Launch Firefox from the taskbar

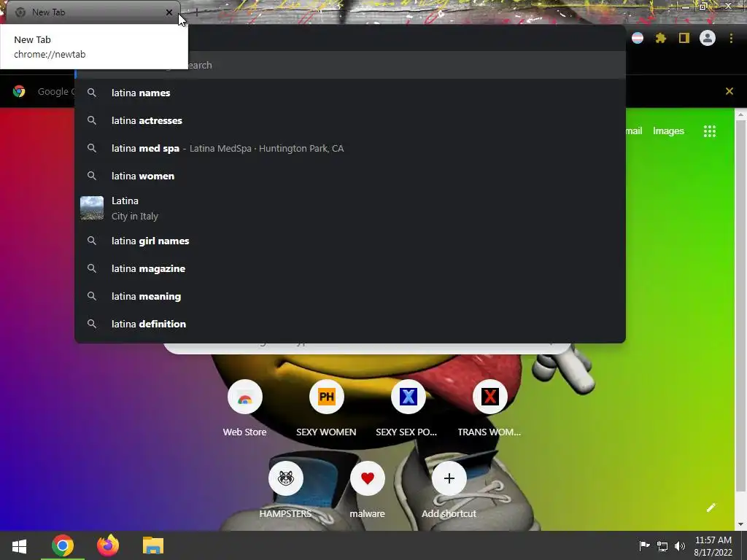pyautogui.click(x=108, y=545)
